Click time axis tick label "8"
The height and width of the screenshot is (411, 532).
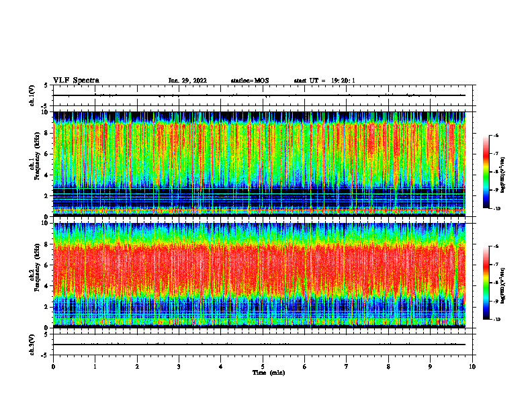pos(388,367)
